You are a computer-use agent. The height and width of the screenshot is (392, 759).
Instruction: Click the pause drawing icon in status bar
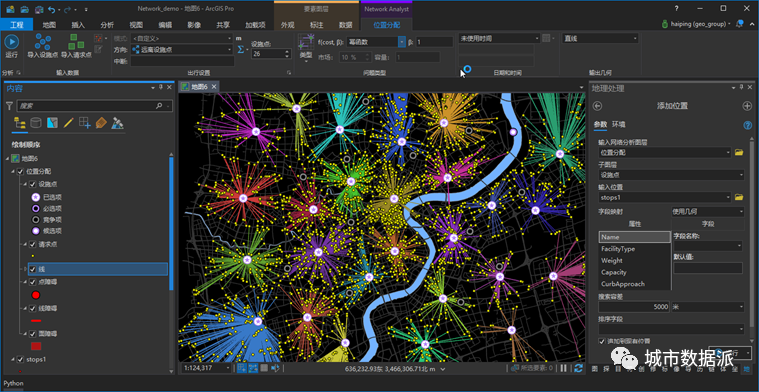563,368
